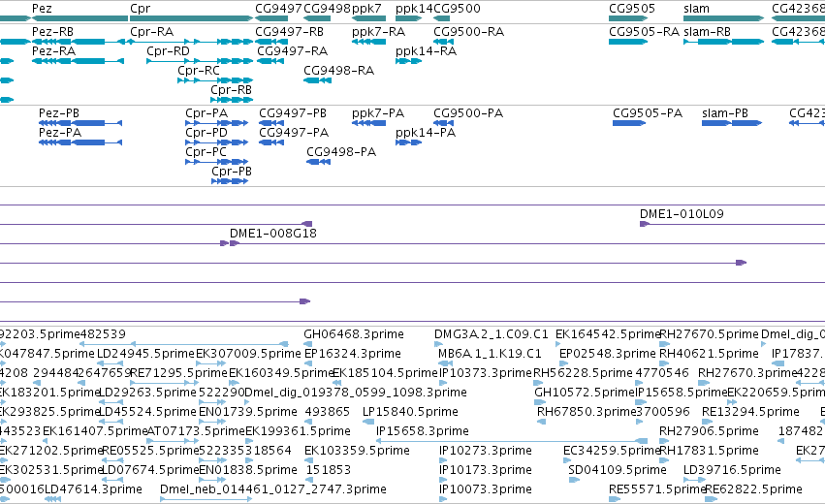825x504 pixels.
Task: Click the Cpr-RC transcript label
Action: click(199, 71)
